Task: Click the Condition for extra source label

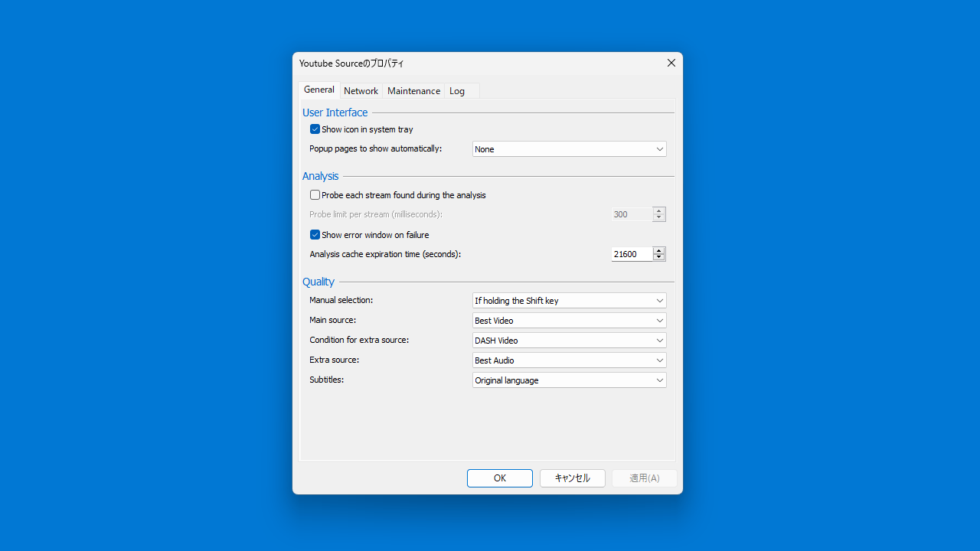Action: (359, 340)
